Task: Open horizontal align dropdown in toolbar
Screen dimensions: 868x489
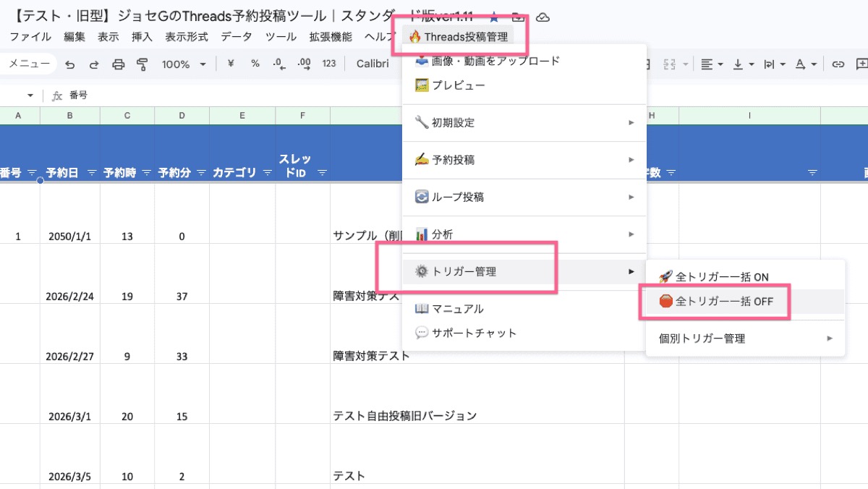Action: point(712,64)
